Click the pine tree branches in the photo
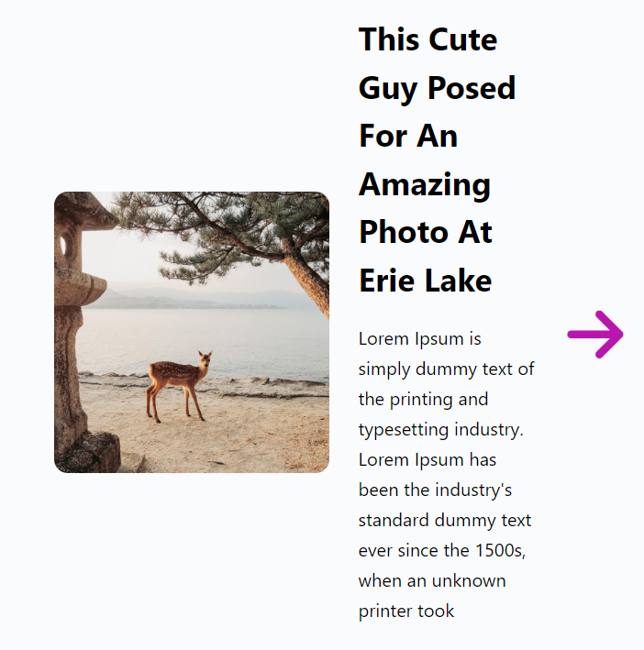This screenshot has width=644, height=650. [x=229, y=226]
